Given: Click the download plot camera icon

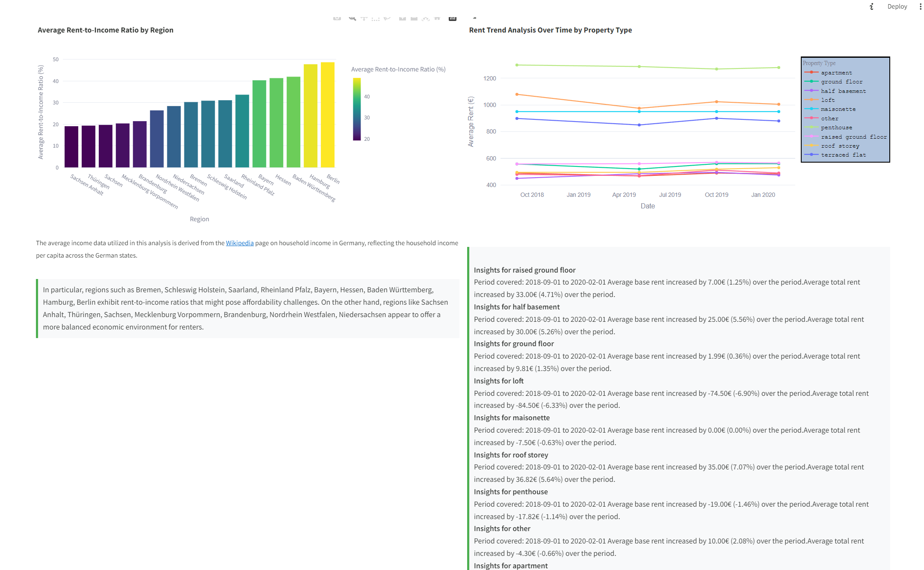Looking at the screenshot, I should [x=337, y=18].
